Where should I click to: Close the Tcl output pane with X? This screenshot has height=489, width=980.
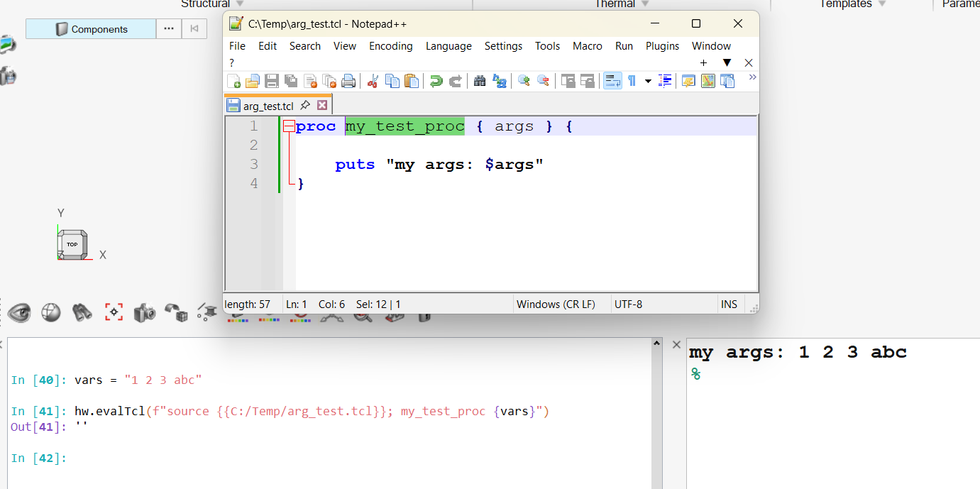676,344
